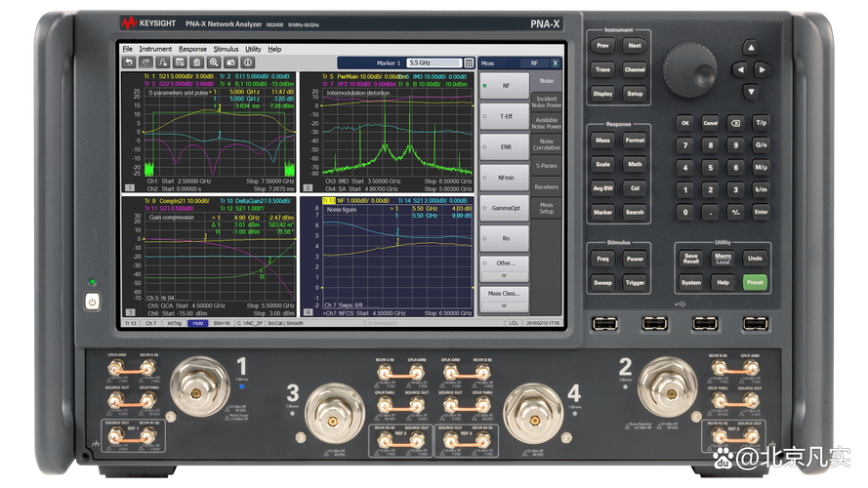This screenshot has width=868, height=488.
Task: Select the Other... measurement softkey
Action: click(505, 268)
